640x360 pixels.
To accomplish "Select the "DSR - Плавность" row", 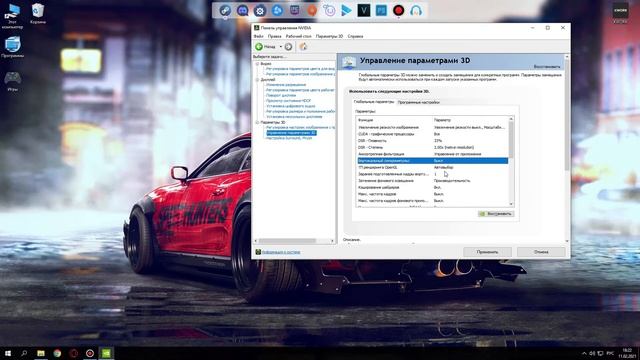I will click(x=433, y=140).
